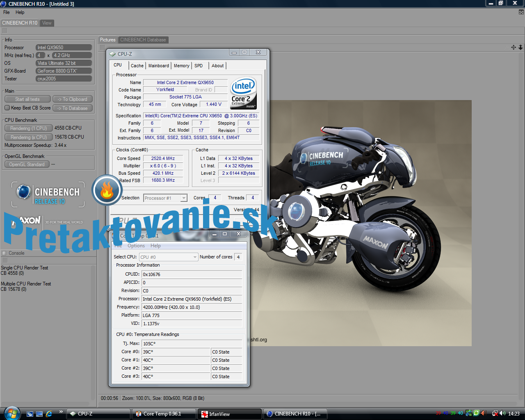This screenshot has width=525, height=420.
Task: Select the move picture arrows icon
Action: tap(514, 47)
